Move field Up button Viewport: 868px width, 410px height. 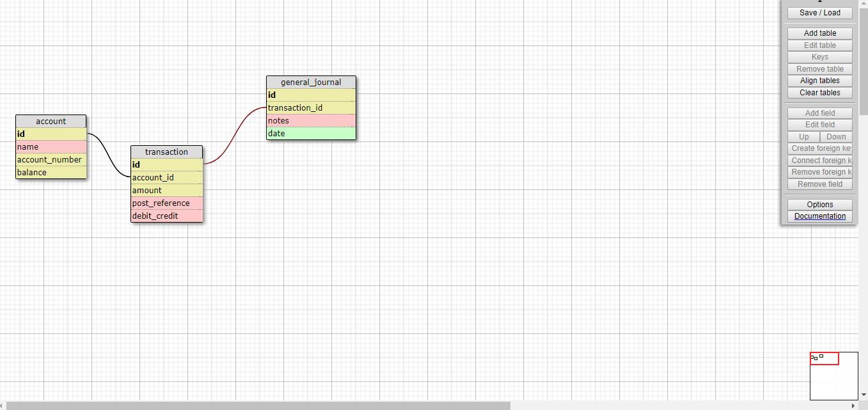803,137
